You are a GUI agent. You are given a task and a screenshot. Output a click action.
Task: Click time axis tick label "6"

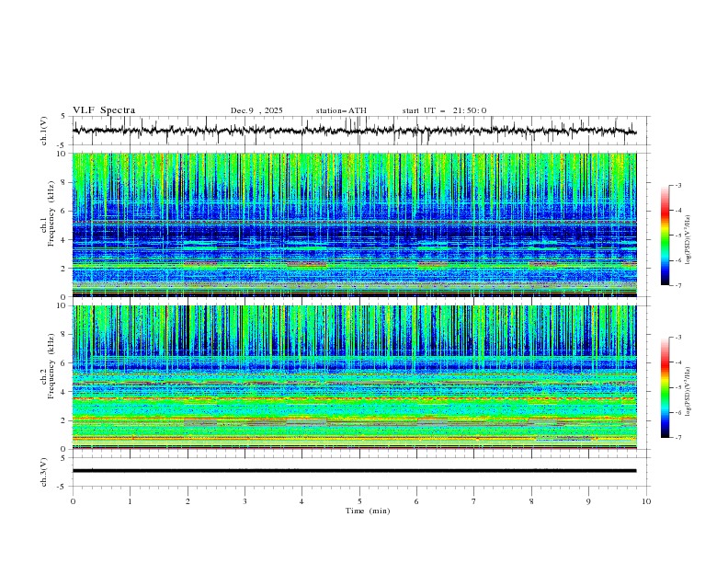pos(416,501)
